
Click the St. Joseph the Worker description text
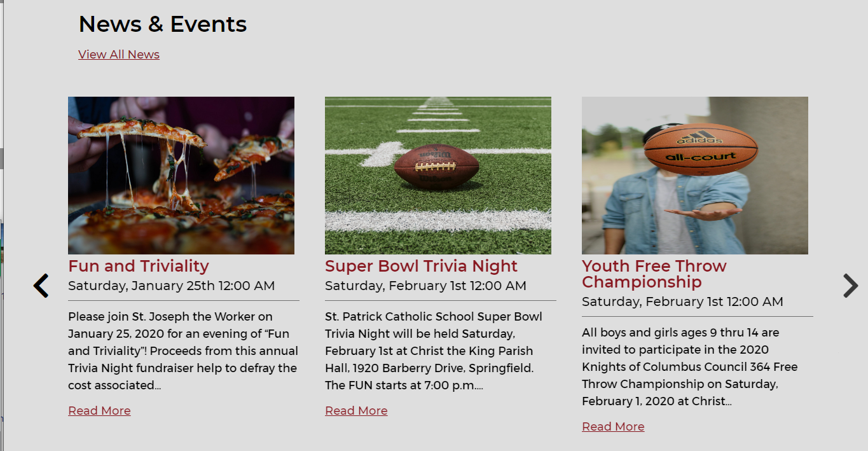pos(183,350)
